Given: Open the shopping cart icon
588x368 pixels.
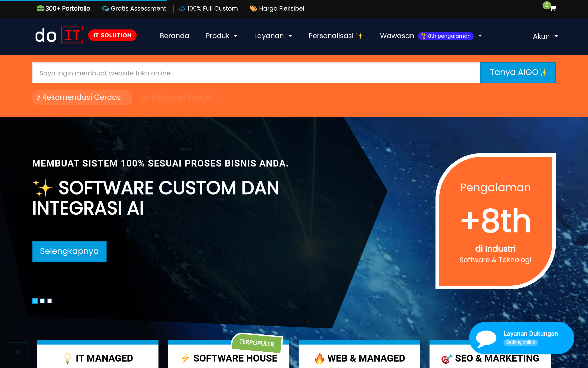Looking at the screenshot, I should pyautogui.click(x=553, y=9).
